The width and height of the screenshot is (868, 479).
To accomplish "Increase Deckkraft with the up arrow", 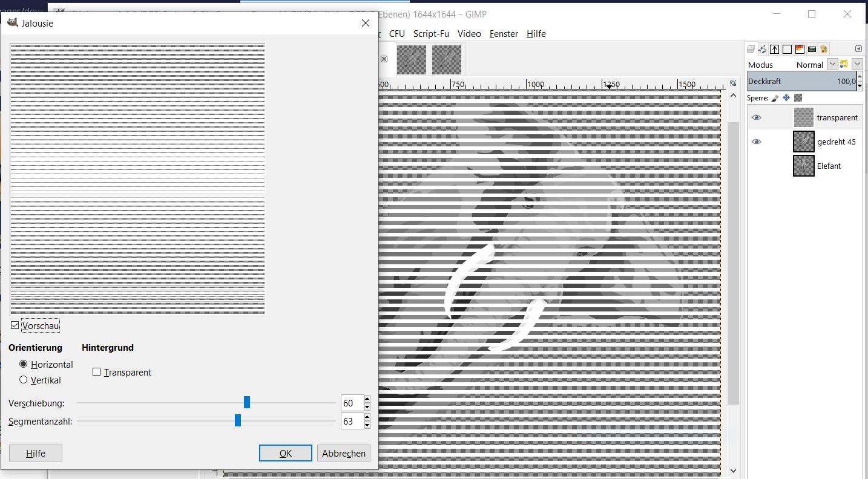I will point(860,77).
